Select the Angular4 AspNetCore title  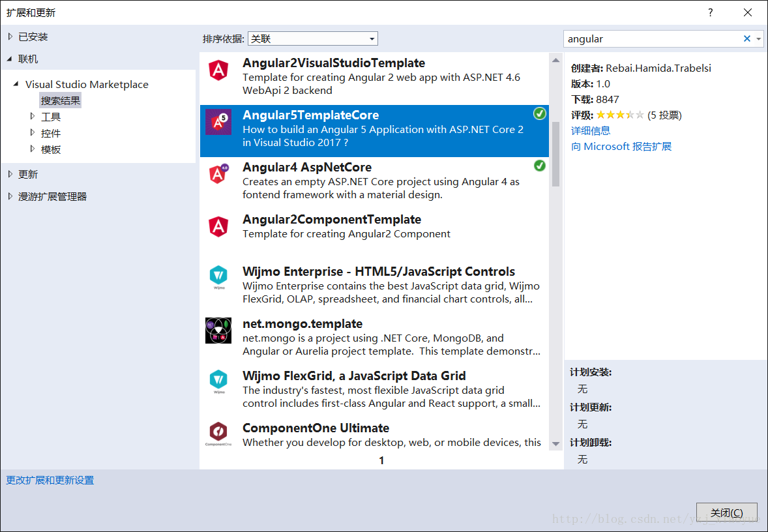coord(307,167)
